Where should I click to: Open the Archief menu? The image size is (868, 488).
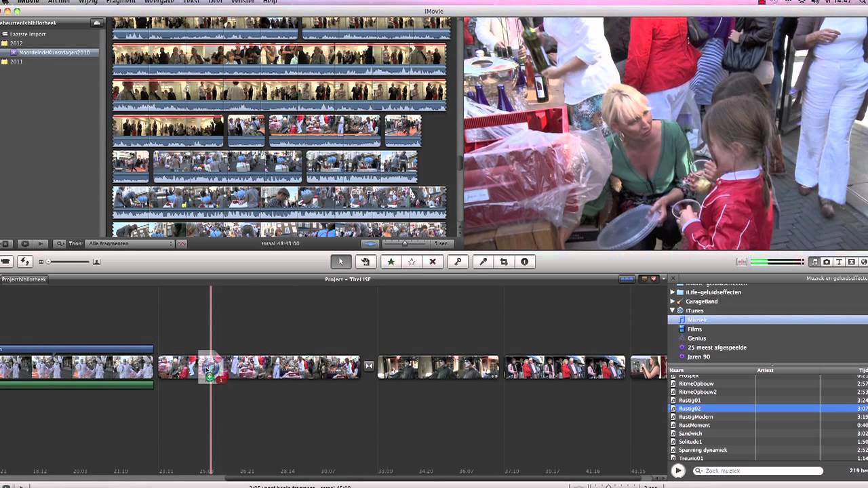click(x=59, y=2)
